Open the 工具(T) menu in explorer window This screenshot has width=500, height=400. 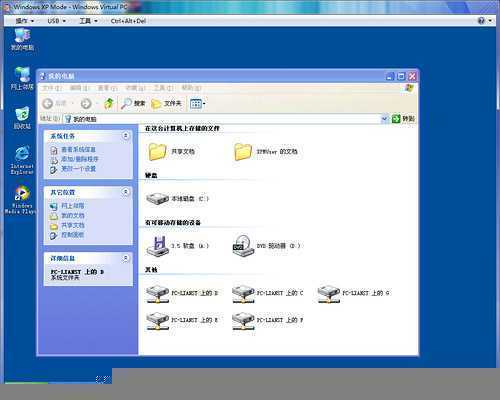coord(163,88)
